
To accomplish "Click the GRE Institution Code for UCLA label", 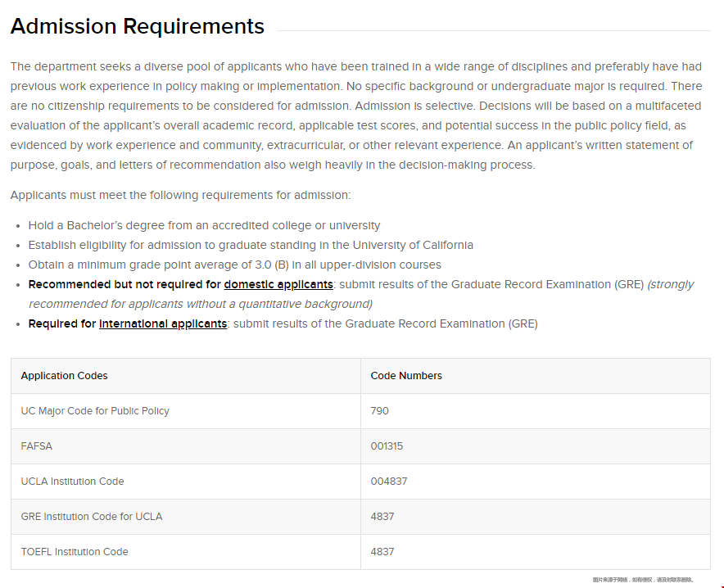I will [x=92, y=517].
